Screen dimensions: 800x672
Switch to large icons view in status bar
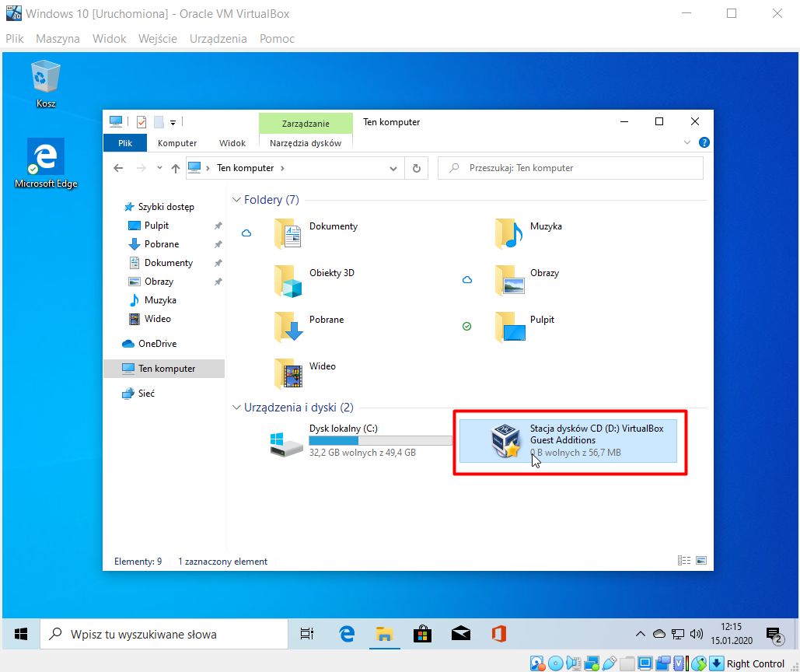tap(701, 560)
